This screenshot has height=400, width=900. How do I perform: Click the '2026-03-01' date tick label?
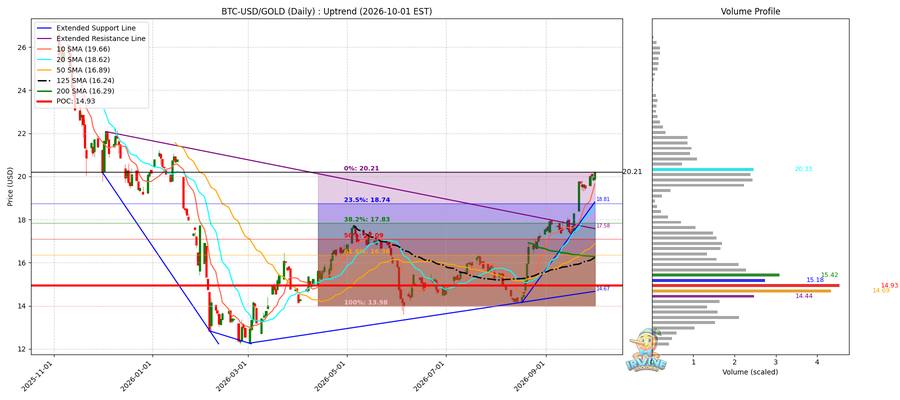pos(234,377)
